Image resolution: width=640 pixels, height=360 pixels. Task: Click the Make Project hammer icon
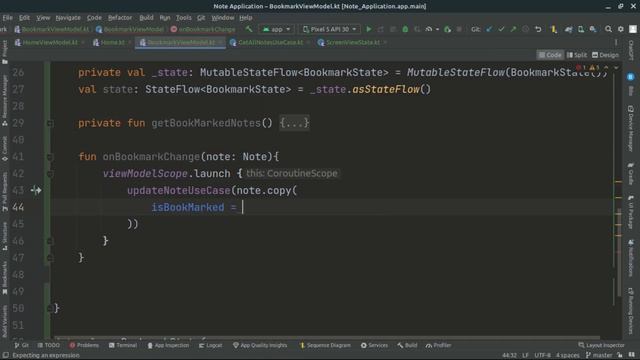tap(249, 29)
